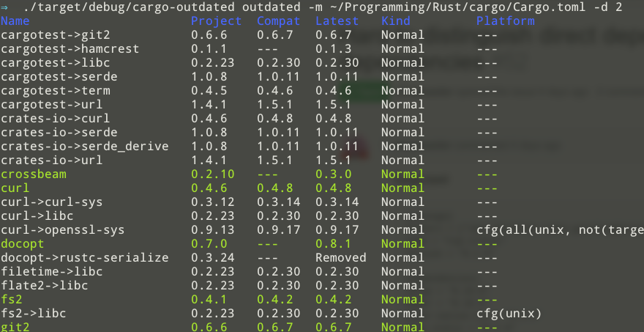Click compat dashes for cargotest->hamcrest
The height and width of the screenshot is (332, 644).
tap(268, 49)
